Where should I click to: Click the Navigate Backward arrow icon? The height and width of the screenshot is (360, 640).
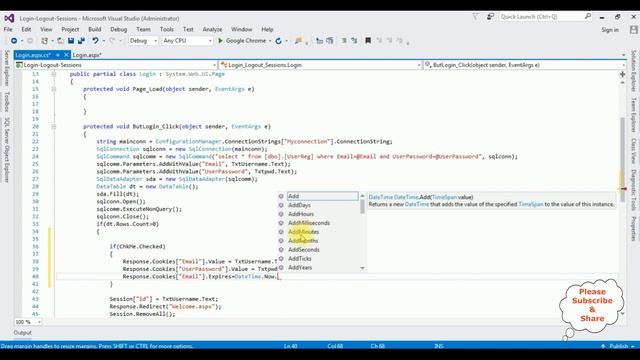pyautogui.click(x=14, y=41)
